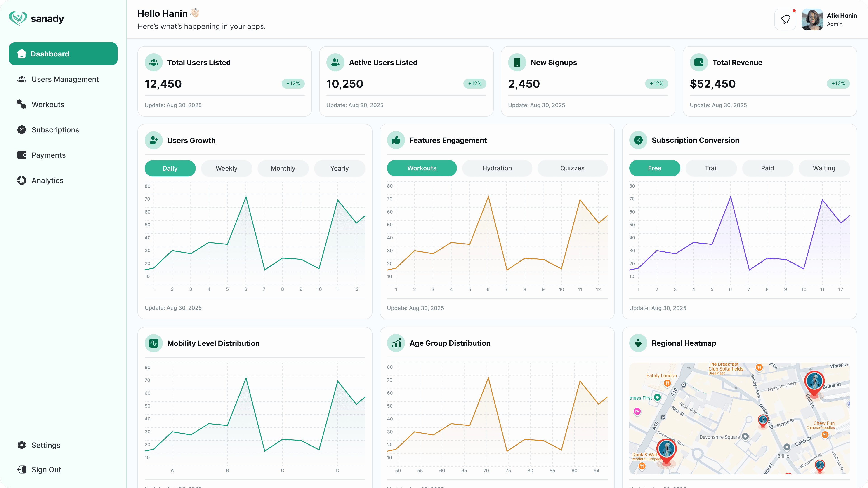
Task: Click the sanady logo
Action: click(36, 19)
